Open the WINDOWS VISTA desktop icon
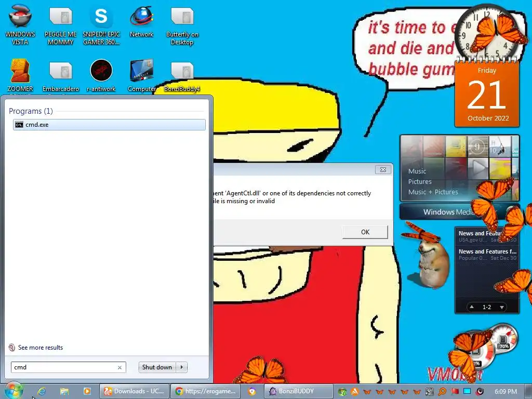This screenshot has width=532, height=399. pyautogui.click(x=20, y=24)
